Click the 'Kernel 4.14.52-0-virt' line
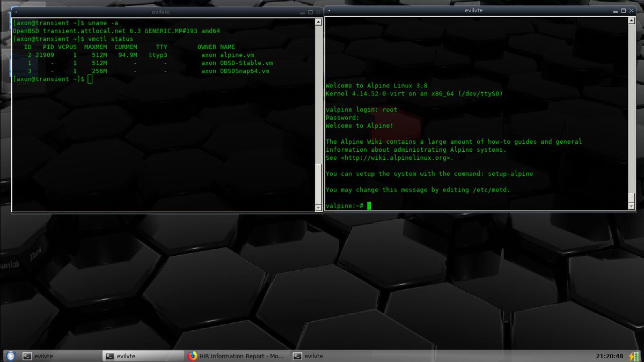The width and height of the screenshot is (644, 362). pyautogui.click(x=414, y=94)
